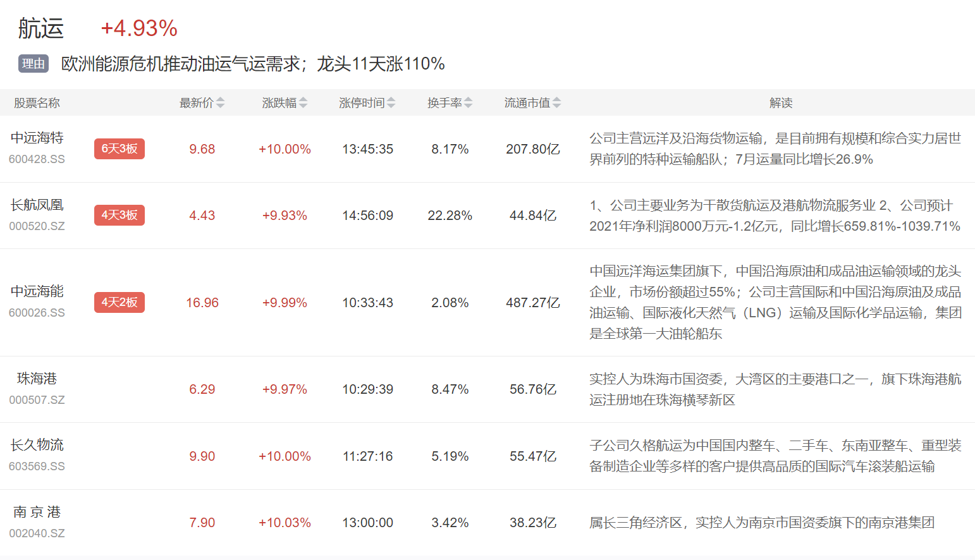Open stock 长久物流
The width and height of the screenshot is (975, 560).
37,445
